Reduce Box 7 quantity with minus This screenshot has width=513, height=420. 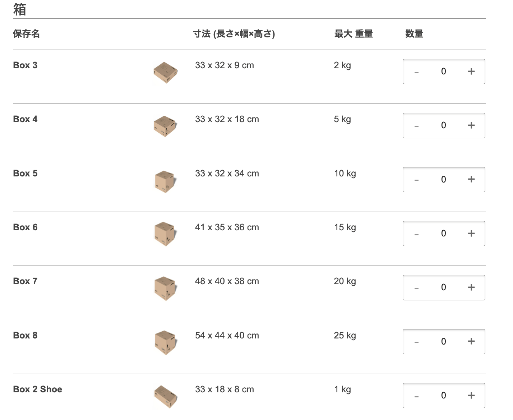pyautogui.click(x=416, y=288)
